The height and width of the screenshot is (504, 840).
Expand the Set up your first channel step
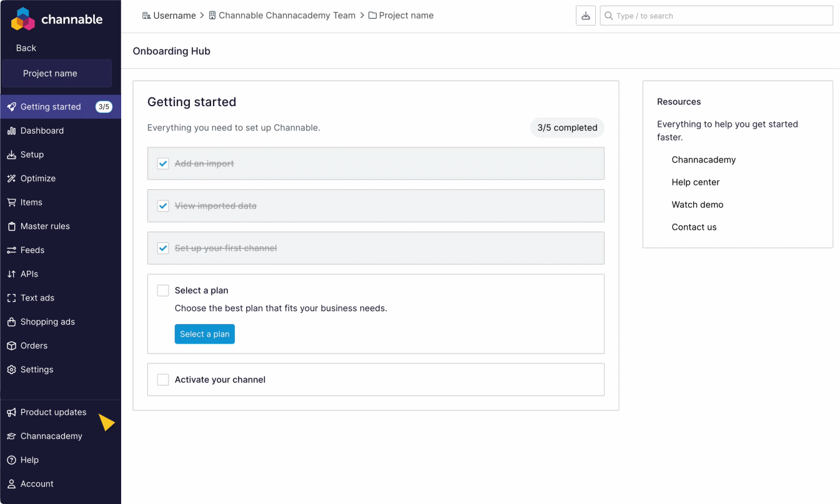pos(375,248)
